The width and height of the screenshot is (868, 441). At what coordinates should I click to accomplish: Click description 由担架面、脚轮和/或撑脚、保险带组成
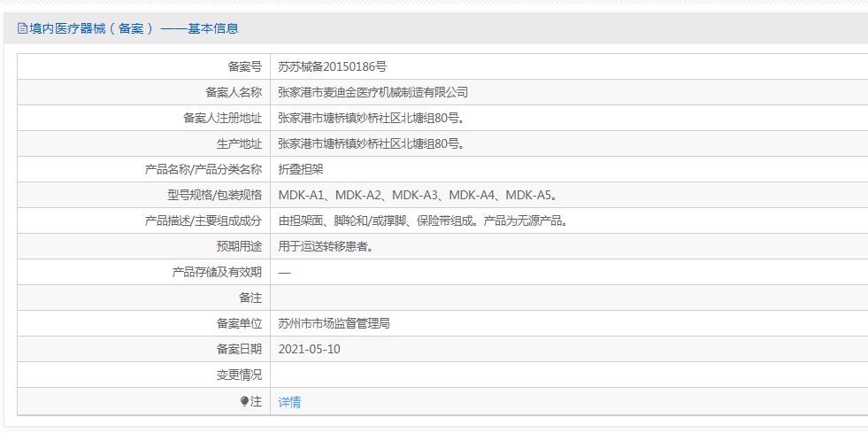point(376,220)
